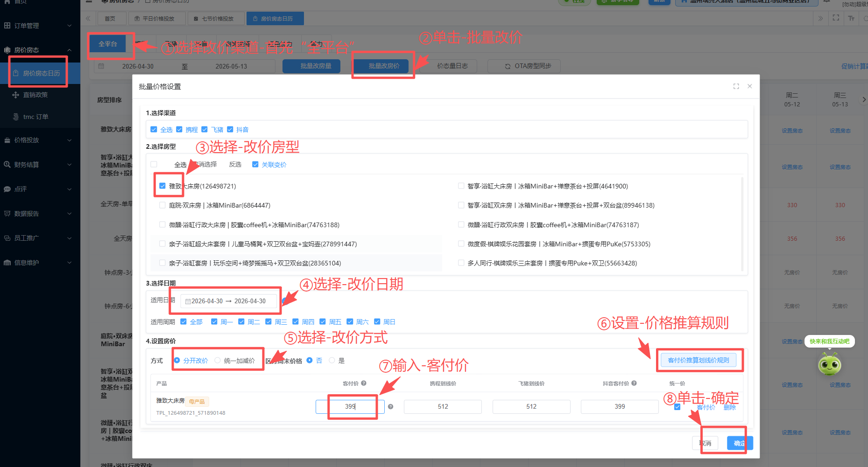
Task: Click the 批量改房量 button
Action: (311, 66)
